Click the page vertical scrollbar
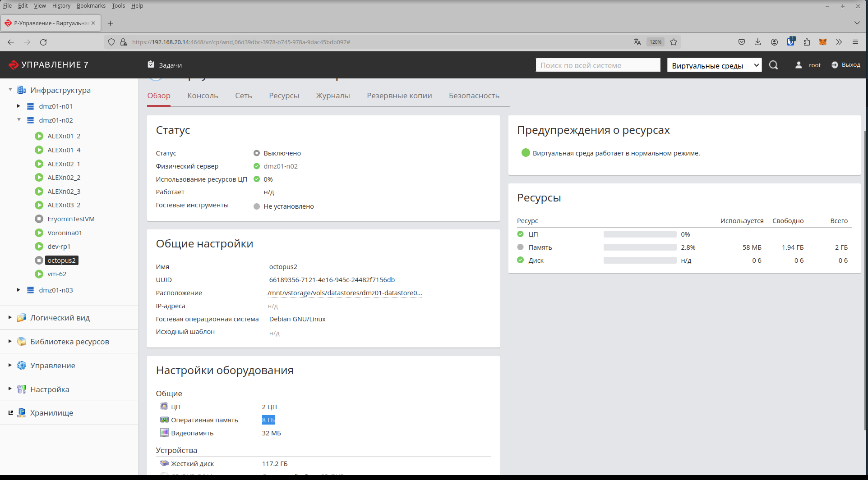The image size is (868, 480). [x=865, y=279]
